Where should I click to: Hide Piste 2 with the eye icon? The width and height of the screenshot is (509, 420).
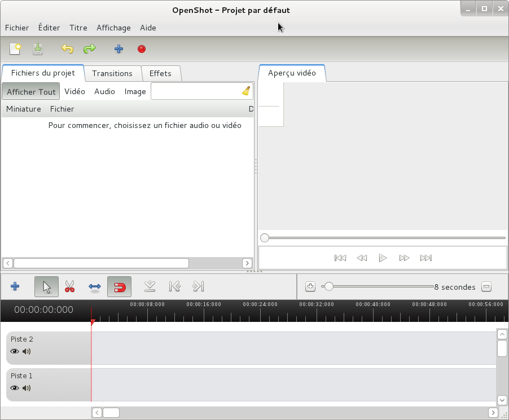pos(15,352)
